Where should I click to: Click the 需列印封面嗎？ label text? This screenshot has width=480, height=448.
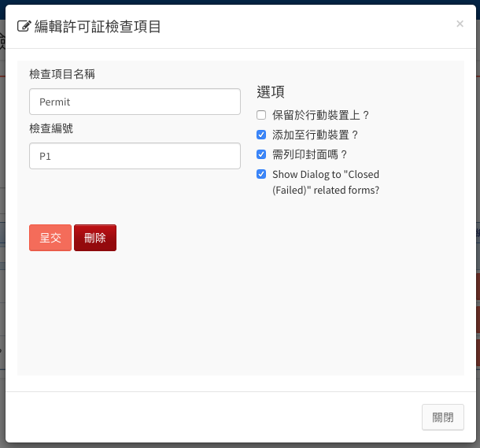pyautogui.click(x=310, y=154)
